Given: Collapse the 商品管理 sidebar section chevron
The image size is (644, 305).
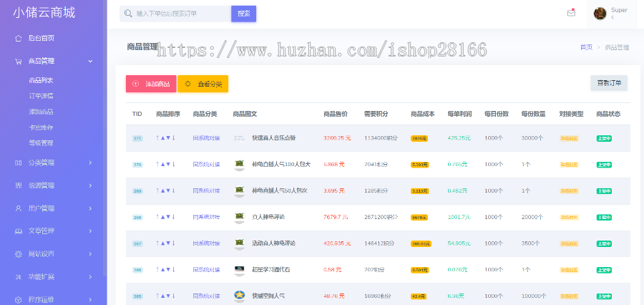Looking at the screenshot, I should tap(90, 62).
